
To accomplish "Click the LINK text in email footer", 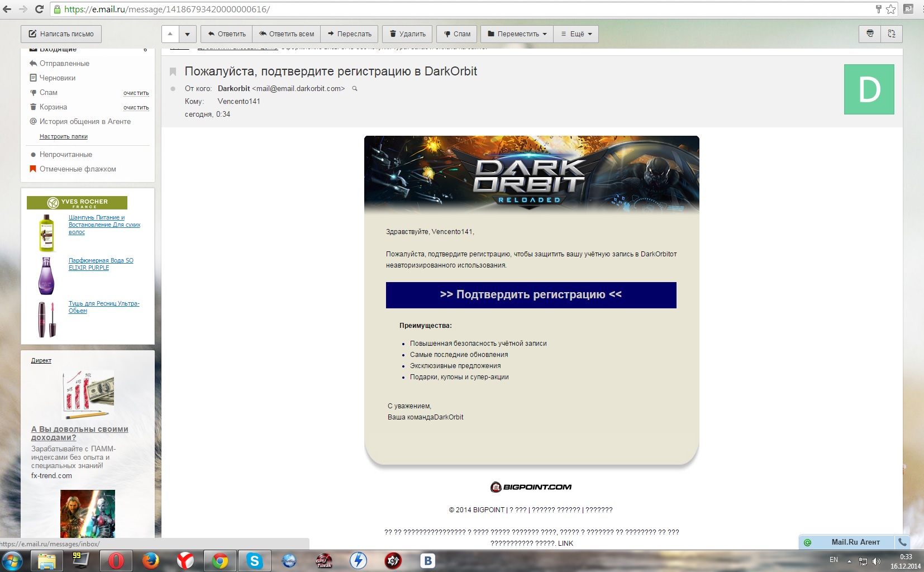I will [x=565, y=544].
